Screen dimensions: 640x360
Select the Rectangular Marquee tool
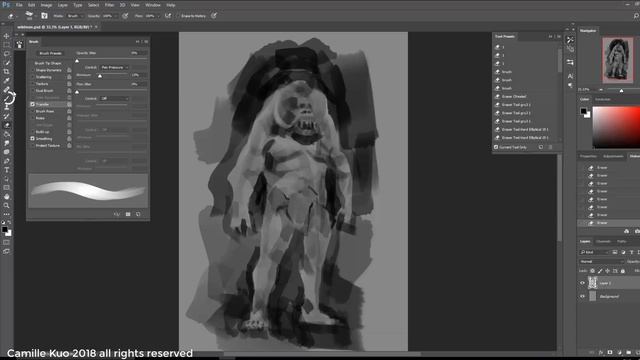pos(7,45)
